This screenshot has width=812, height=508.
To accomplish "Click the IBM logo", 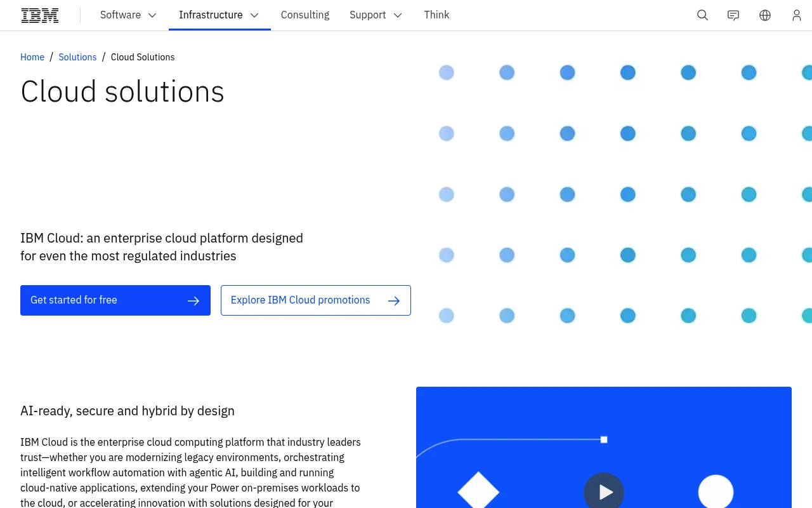I will coord(40,15).
